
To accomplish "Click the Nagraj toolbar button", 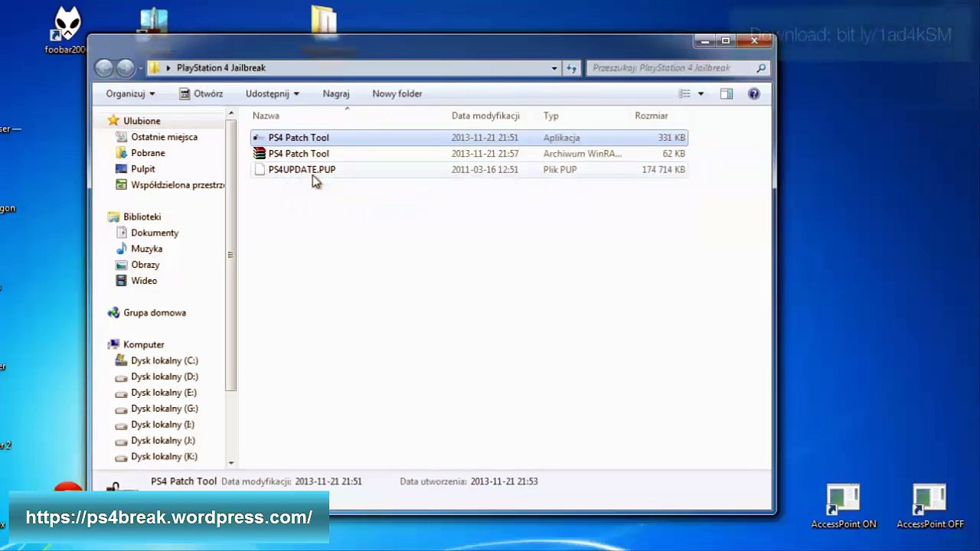I will point(336,93).
